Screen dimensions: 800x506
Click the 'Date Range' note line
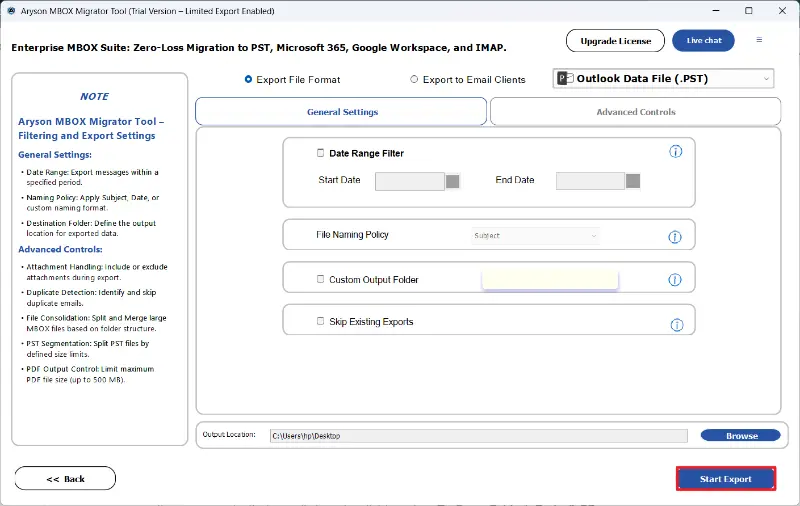pos(92,177)
